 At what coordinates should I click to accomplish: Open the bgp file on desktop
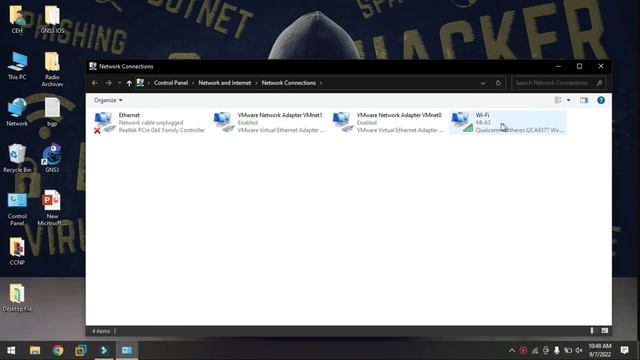tap(52, 112)
